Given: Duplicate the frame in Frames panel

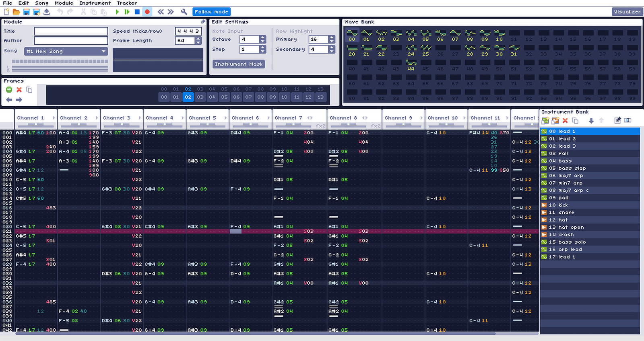Looking at the screenshot, I should [29, 90].
